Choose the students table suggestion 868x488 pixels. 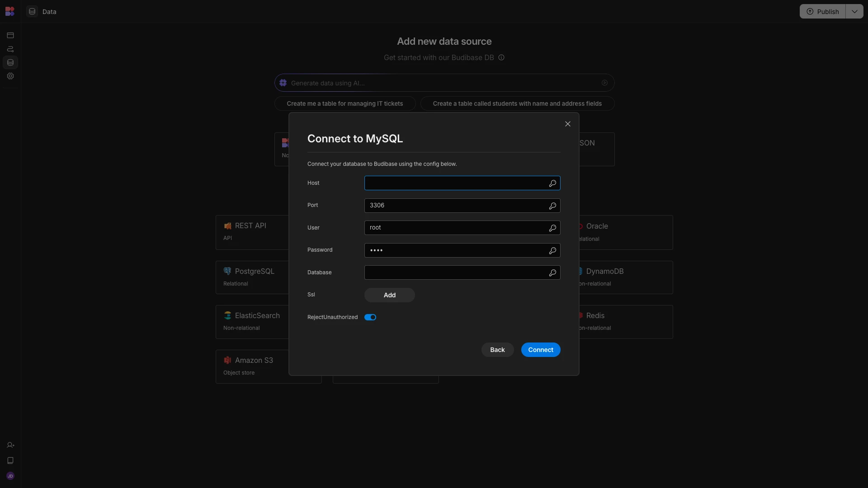(x=517, y=103)
